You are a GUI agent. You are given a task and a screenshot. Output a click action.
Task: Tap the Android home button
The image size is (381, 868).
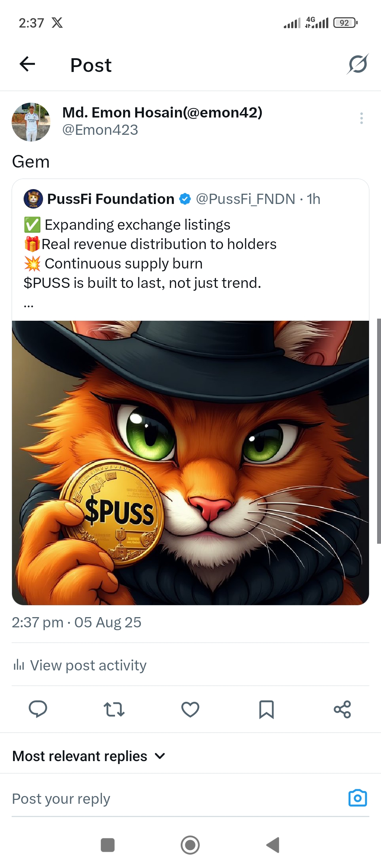tap(190, 845)
